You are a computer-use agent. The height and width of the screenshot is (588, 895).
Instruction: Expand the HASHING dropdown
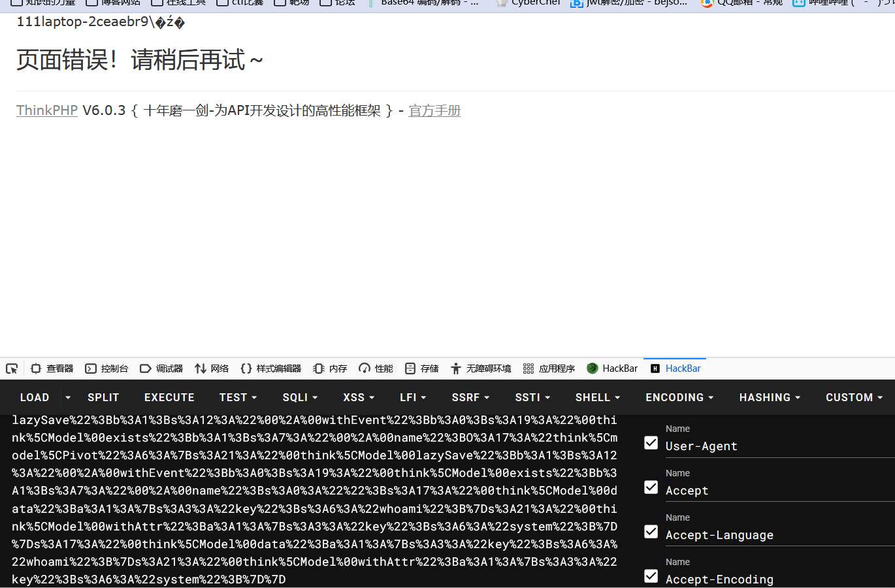pyautogui.click(x=770, y=397)
